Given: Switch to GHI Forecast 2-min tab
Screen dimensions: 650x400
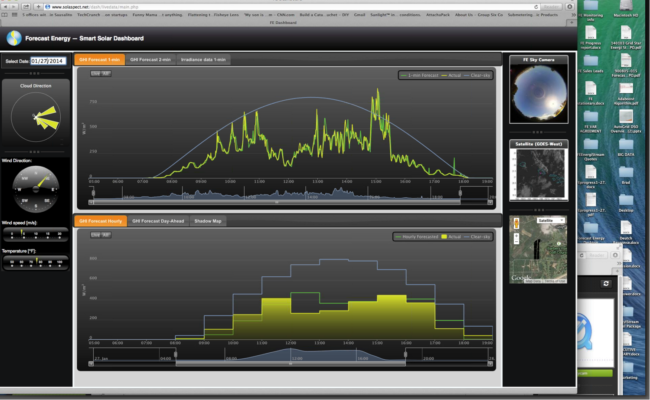Looking at the screenshot, I should pos(151,60).
